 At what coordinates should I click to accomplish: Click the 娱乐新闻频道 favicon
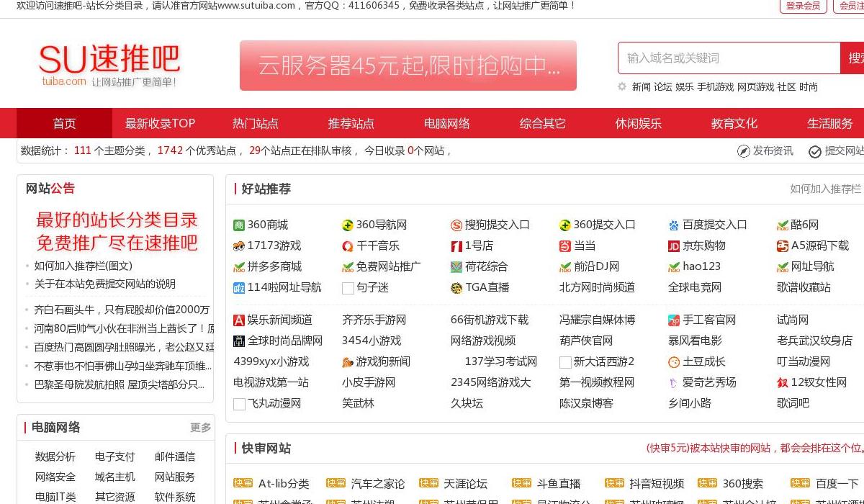[239, 320]
